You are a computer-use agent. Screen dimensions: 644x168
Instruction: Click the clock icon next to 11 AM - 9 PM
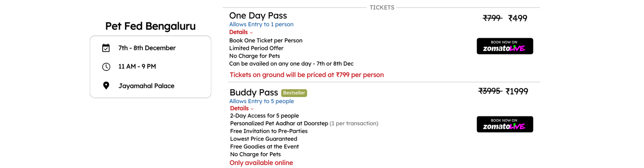[106, 67]
